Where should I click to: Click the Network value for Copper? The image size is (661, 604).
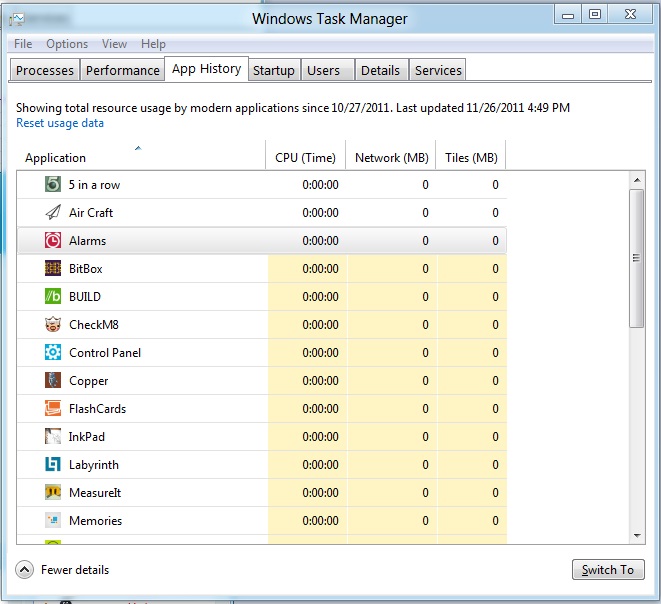(x=425, y=381)
